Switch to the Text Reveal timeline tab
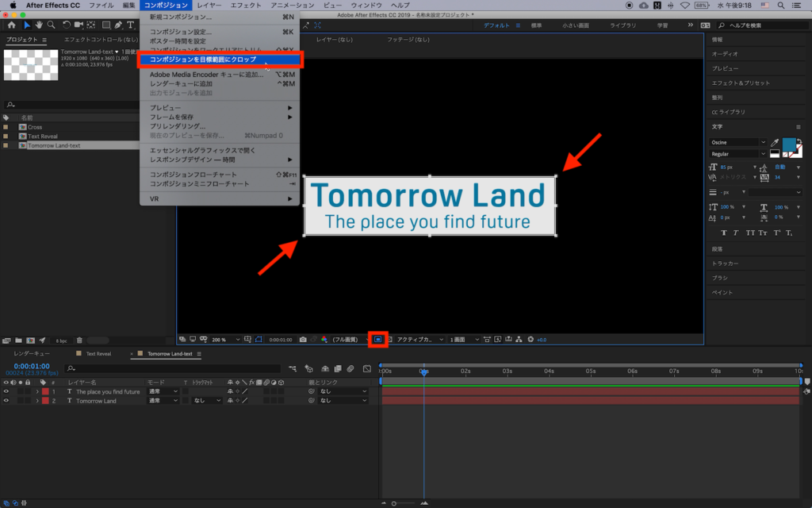 (98, 354)
